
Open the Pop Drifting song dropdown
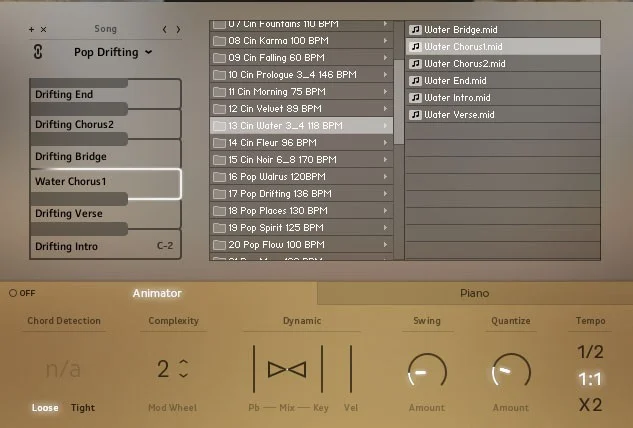click(113, 52)
